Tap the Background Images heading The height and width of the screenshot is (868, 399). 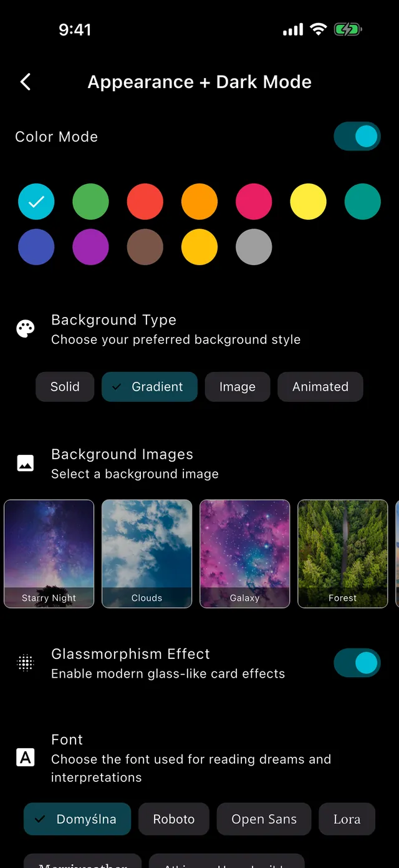[122, 454]
